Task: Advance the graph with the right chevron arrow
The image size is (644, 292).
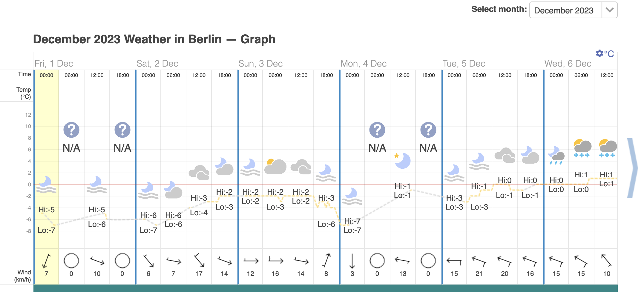Action: tap(632, 168)
